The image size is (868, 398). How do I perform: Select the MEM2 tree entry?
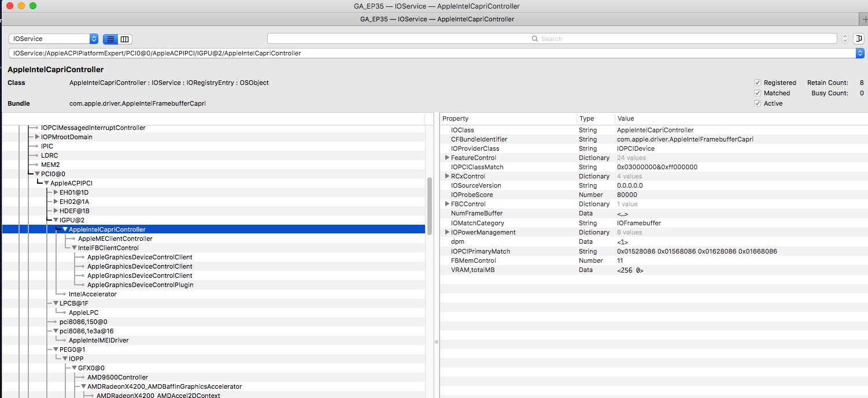(x=50, y=165)
